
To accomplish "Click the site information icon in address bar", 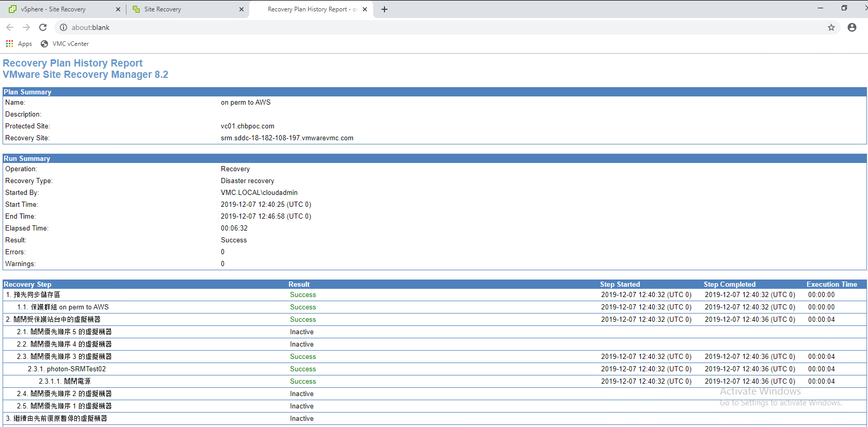I will 63,27.
